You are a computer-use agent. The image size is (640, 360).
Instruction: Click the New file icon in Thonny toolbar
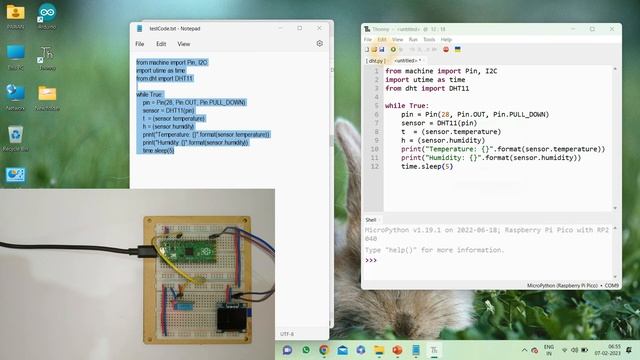pyautogui.click(x=367, y=49)
